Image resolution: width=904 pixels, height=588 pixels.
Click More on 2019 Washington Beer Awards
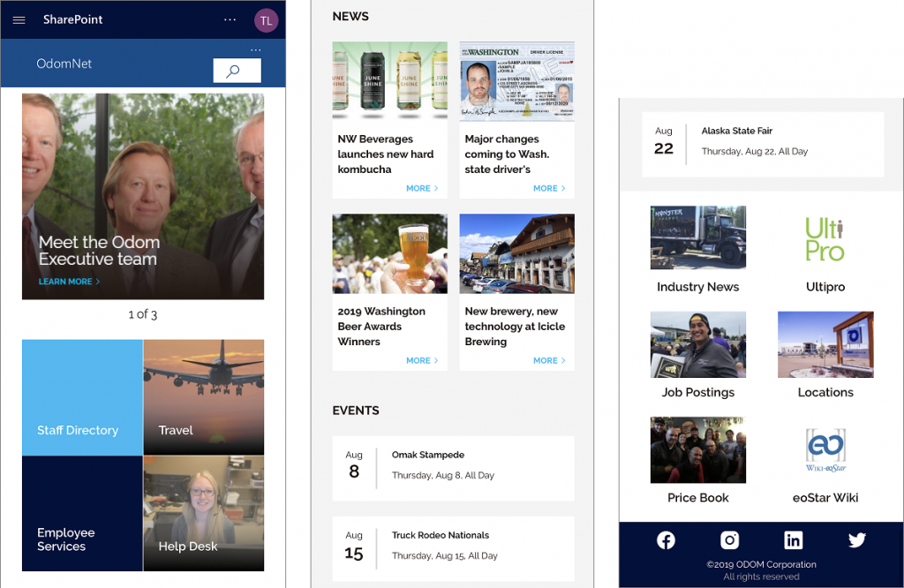click(x=422, y=361)
